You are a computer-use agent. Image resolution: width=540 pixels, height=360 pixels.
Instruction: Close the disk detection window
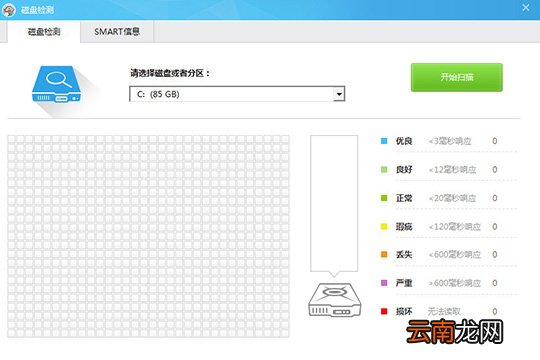tap(526, 8)
